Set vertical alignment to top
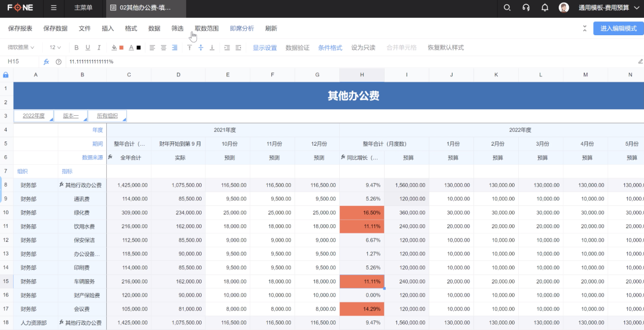Image resolution: width=644 pixels, height=330 pixels. click(190, 48)
